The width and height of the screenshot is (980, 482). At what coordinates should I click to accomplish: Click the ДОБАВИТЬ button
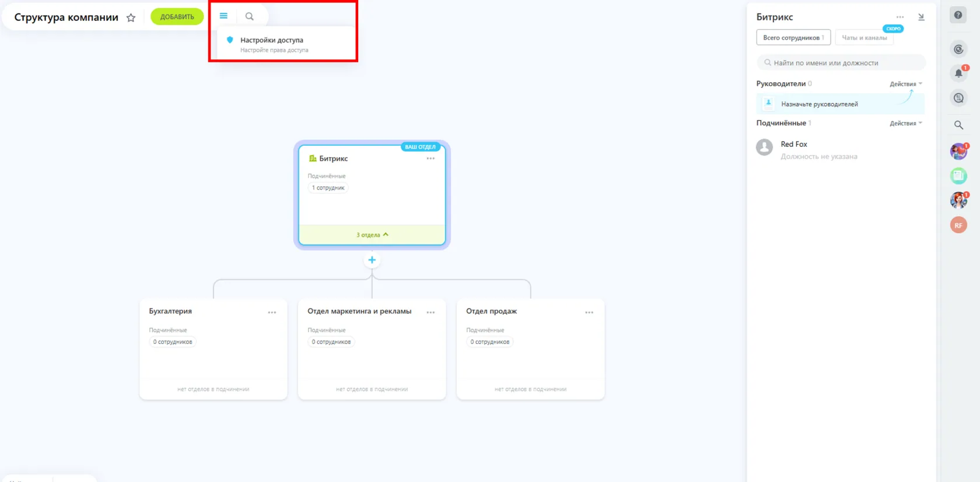coord(177,16)
